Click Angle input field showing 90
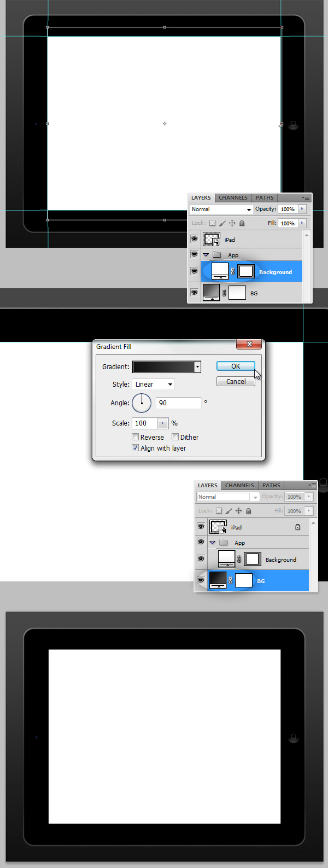 pyautogui.click(x=178, y=403)
